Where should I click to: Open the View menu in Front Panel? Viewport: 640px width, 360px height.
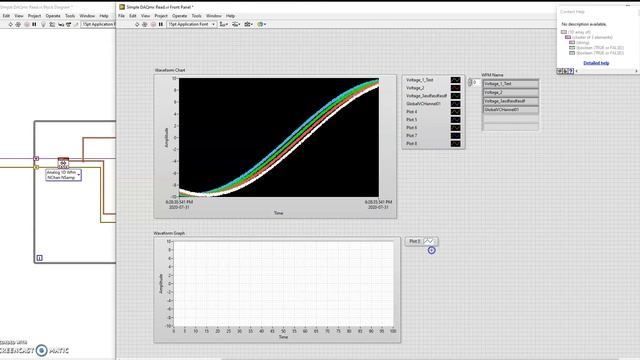click(x=145, y=16)
